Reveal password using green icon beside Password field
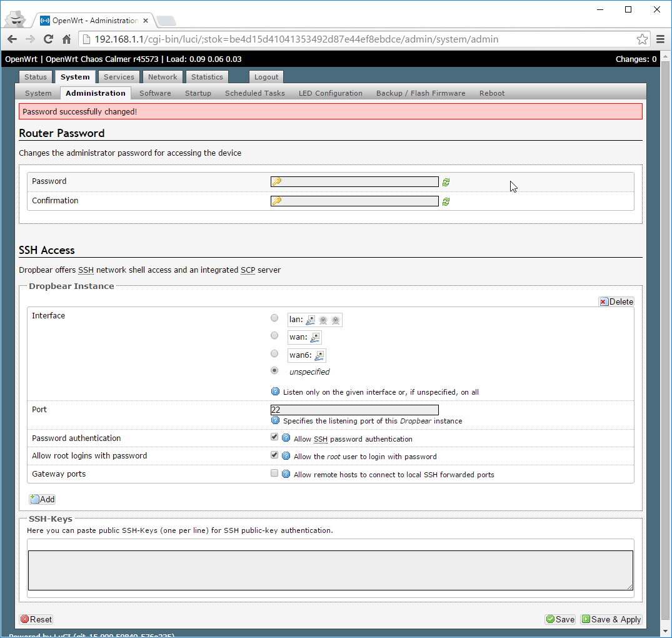 (446, 182)
